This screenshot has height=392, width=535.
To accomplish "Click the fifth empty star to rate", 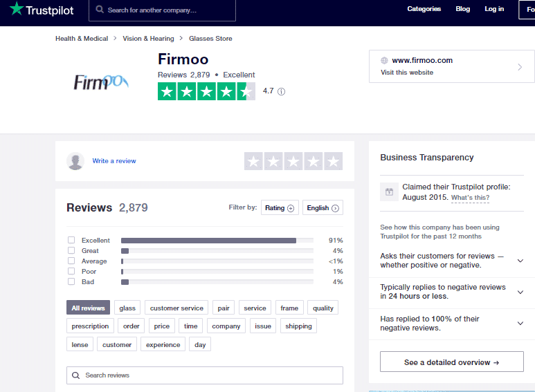I will pyautogui.click(x=334, y=161).
